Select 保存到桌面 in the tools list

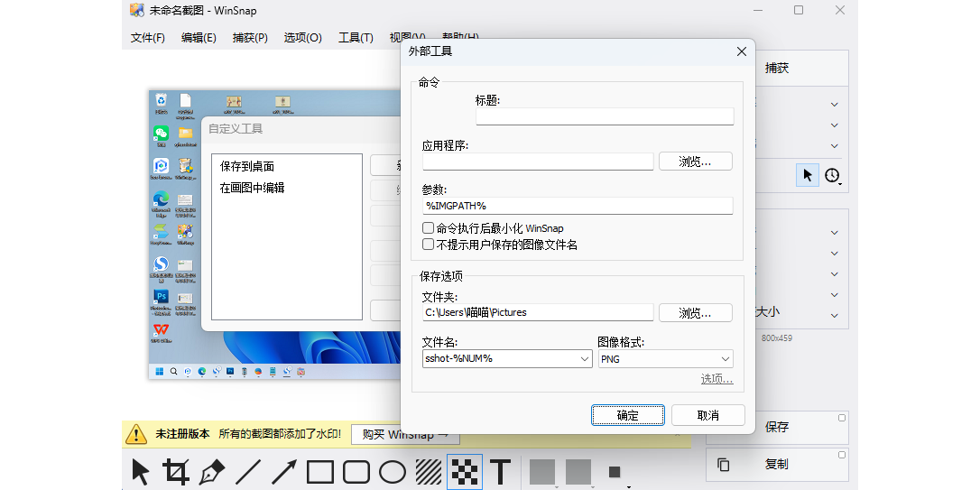click(247, 166)
